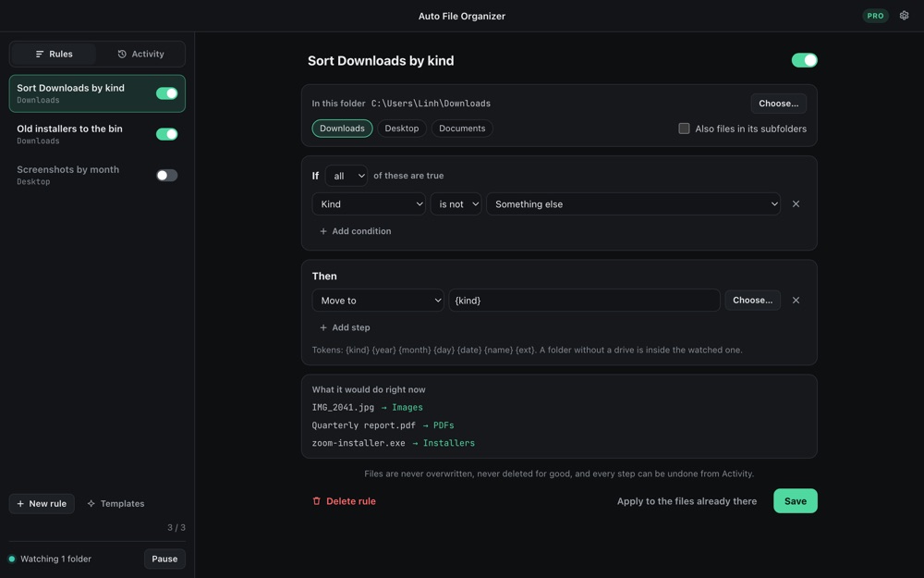Create a New rule
Screen dimensions: 924x578
tap(42, 504)
